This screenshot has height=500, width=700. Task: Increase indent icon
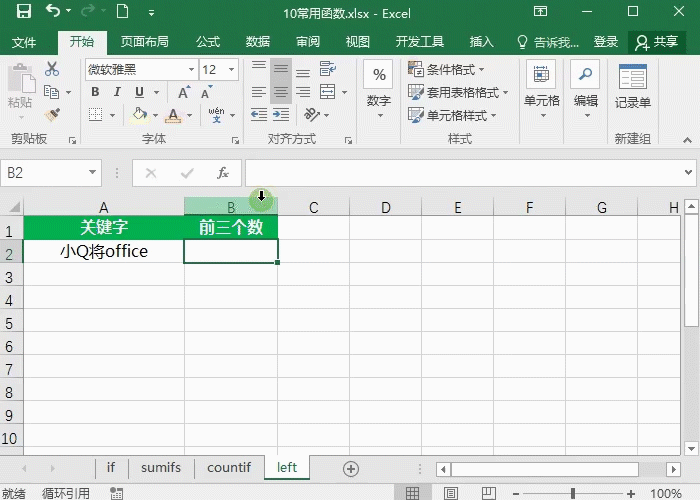click(281, 115)
